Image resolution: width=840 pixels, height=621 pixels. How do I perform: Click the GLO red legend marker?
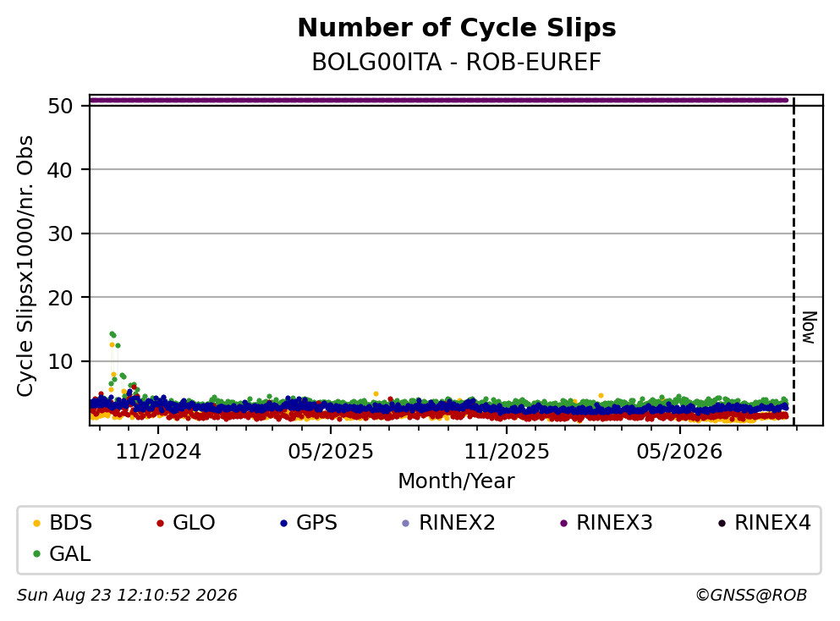point(160,523)
